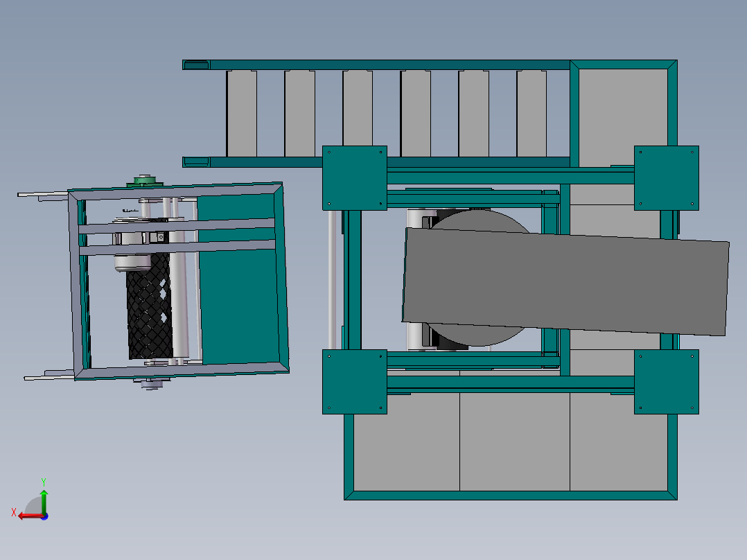The width and height of the screenshot is (747, 560).
Task: Click the red X label of the triad
Action: pyautogui.click(x=14, y=512)
